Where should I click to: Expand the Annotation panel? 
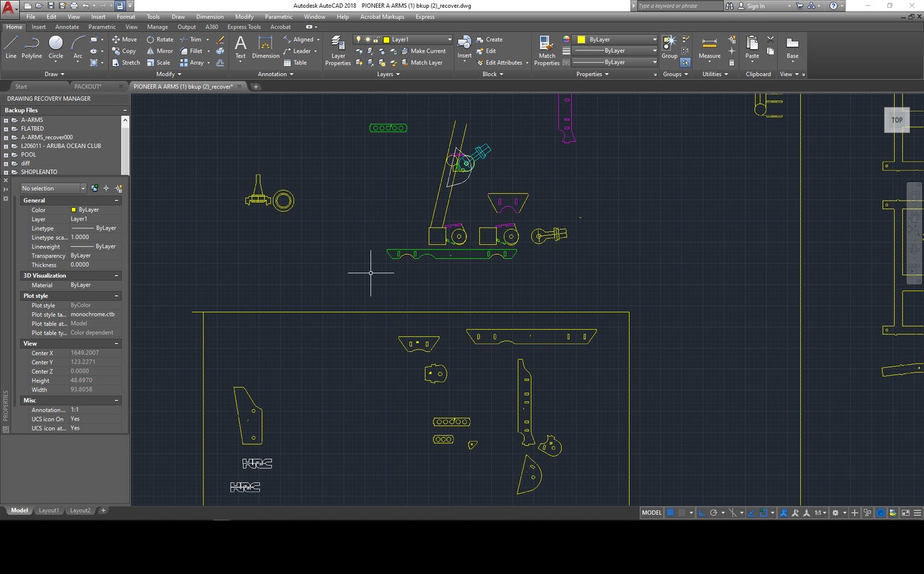pos(275,74)
